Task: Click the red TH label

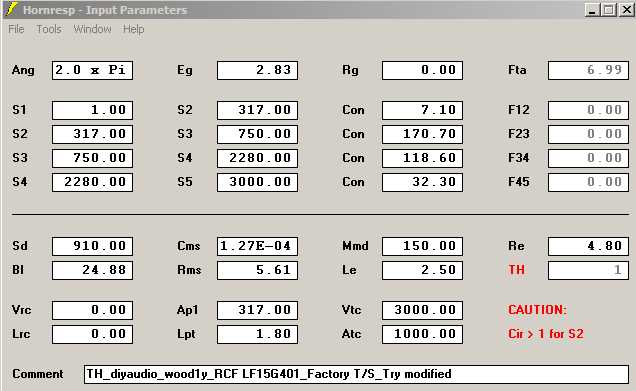Action: click(x=516, y=270)
